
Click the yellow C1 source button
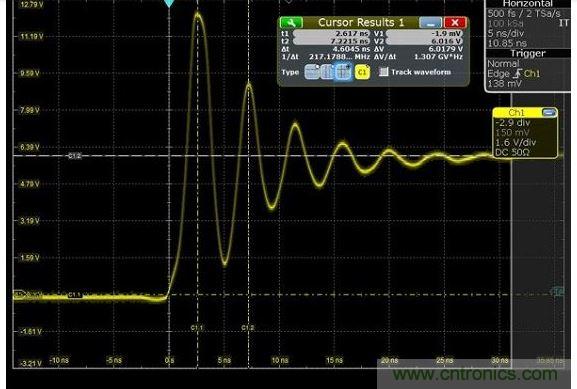[x=362, y=72]
